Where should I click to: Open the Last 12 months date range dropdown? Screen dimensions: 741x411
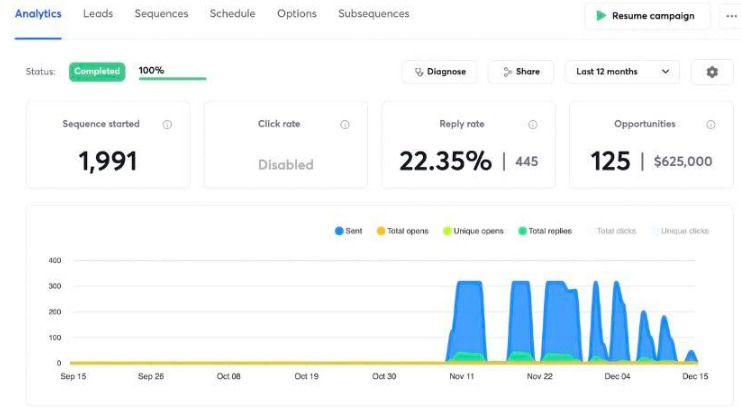[622, 72]
